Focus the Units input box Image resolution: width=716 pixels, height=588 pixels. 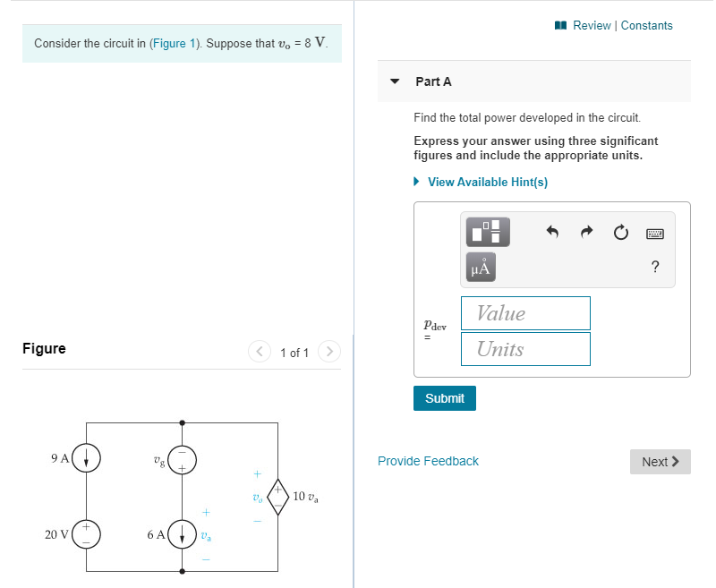pos(525,349)
